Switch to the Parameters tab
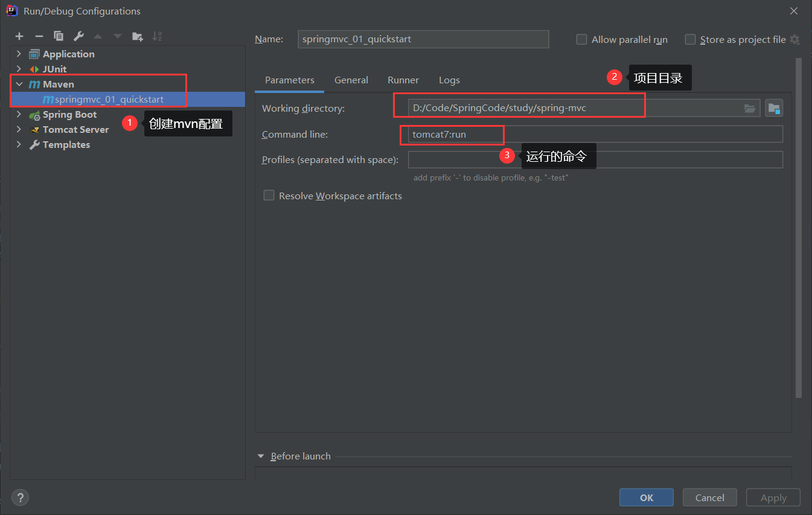Viewport: 812px width, 515px height. pyautogui.click(x=290, y=80)
